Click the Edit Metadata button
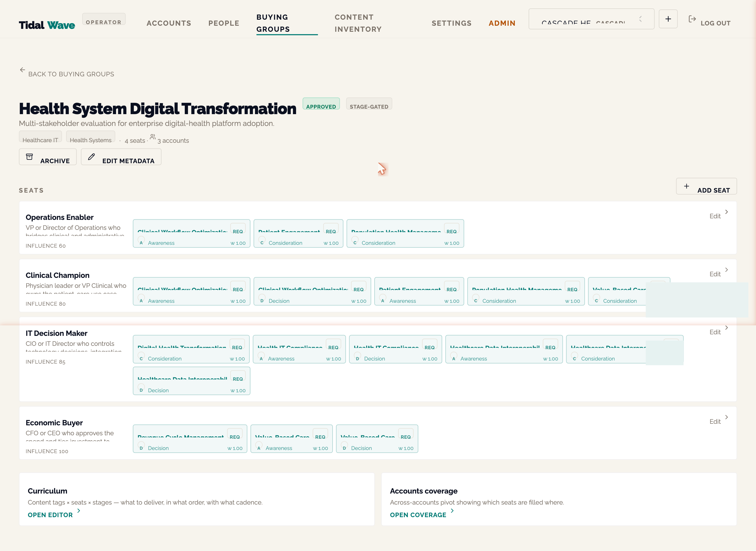The image size is (756, 551). (x=121, y=157)
